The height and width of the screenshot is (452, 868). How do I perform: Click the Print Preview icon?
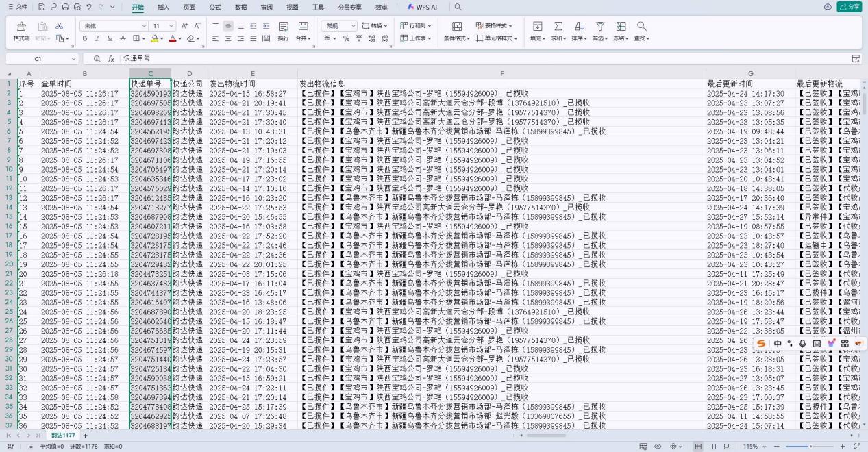pyautogui.click(x=77, y=7)
